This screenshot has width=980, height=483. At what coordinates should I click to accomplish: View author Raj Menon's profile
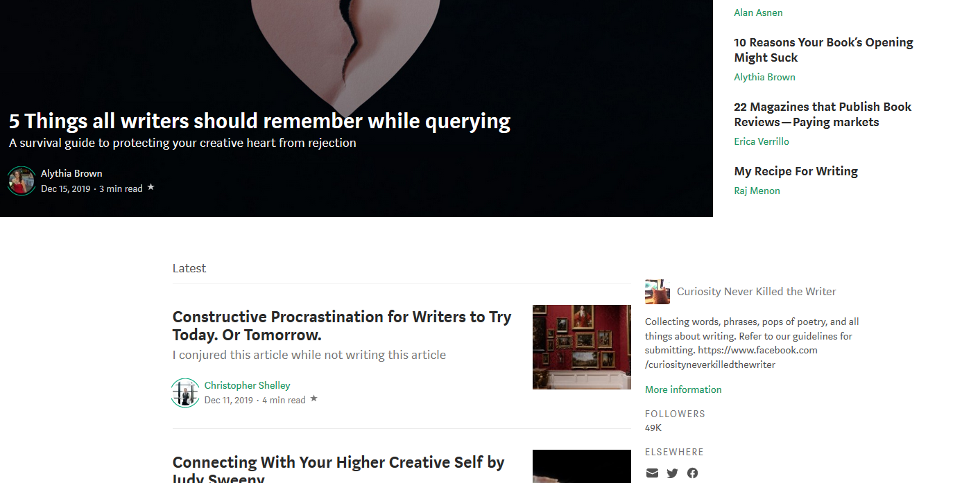757,191
